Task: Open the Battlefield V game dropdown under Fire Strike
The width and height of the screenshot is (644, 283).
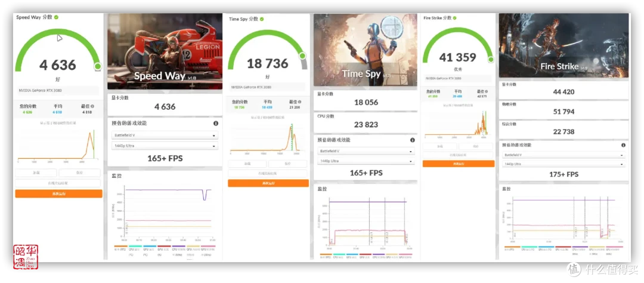Action: pos(564,155)
